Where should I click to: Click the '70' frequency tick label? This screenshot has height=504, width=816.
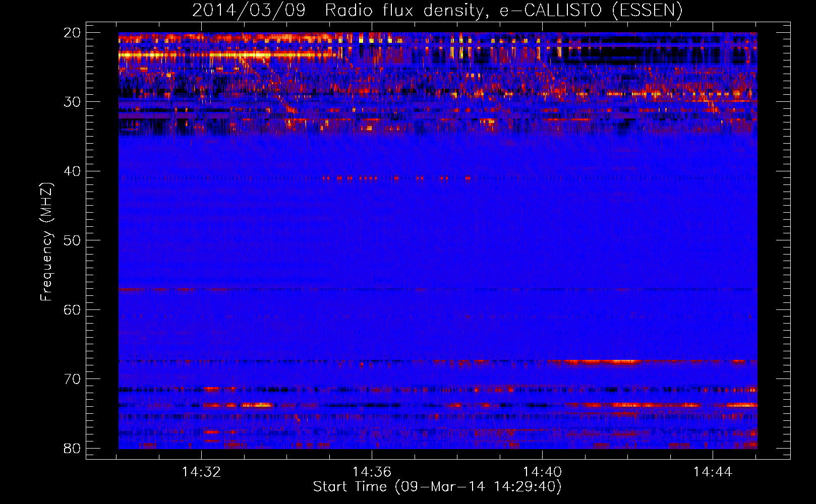72,379
